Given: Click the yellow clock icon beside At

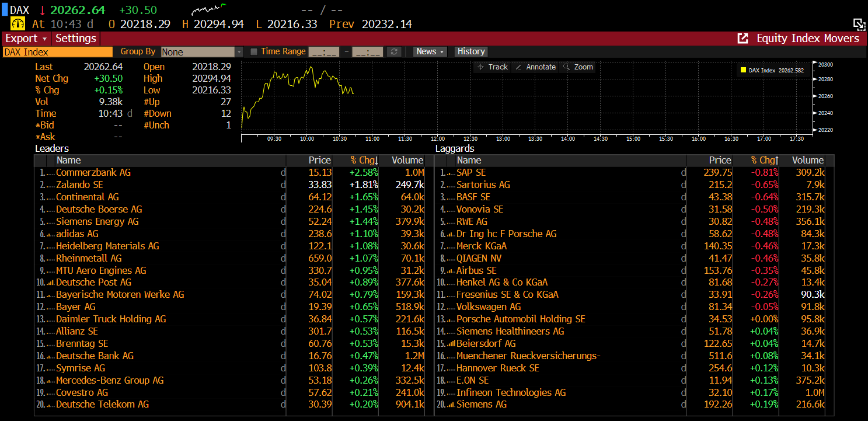Looking at the screenshot, I should point(18,24).
